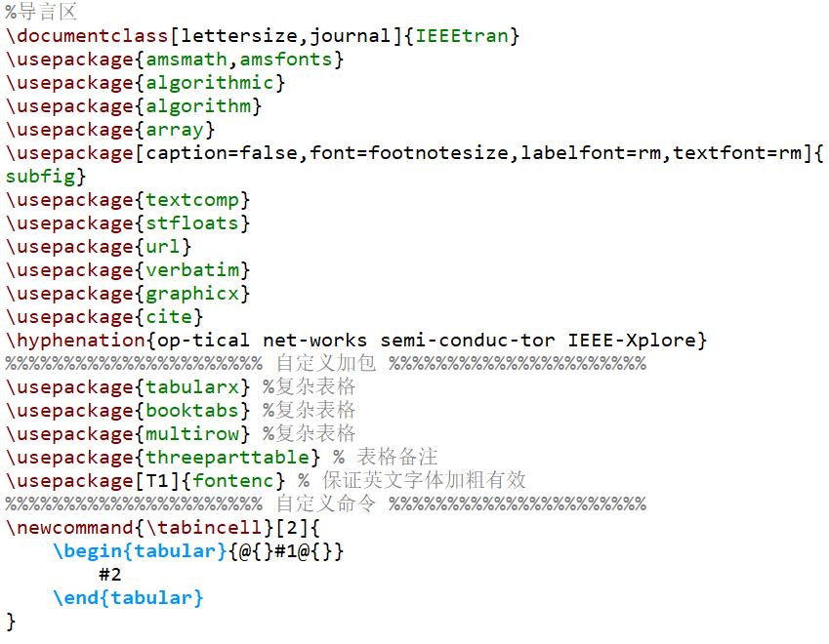Click the \usepackage{algorithm} line
The width and height of the screenshot is (829, 644).
pyautogui.click(x=133, y=106)
